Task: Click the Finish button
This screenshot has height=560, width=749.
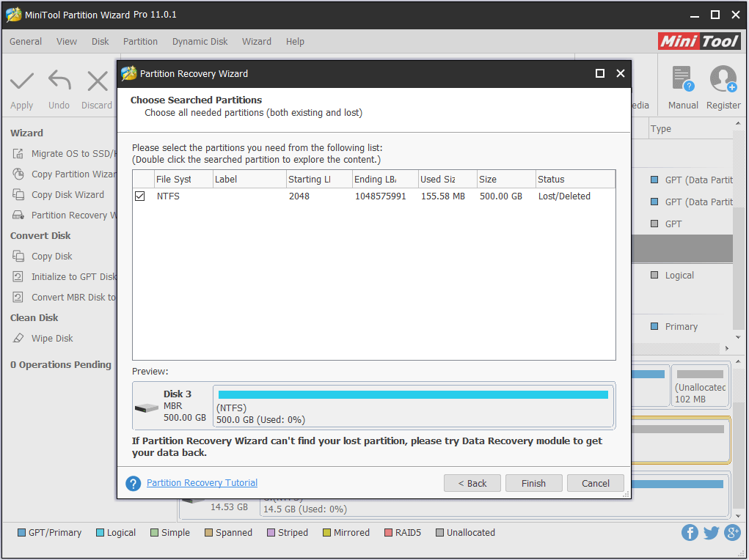Action: click(533, 484)
